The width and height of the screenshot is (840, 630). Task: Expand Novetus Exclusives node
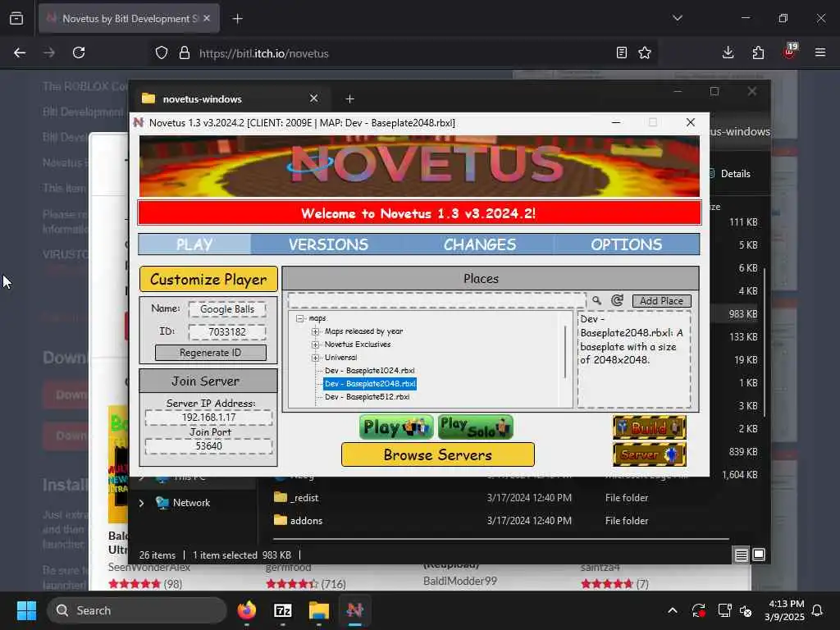tap(316, 345)
